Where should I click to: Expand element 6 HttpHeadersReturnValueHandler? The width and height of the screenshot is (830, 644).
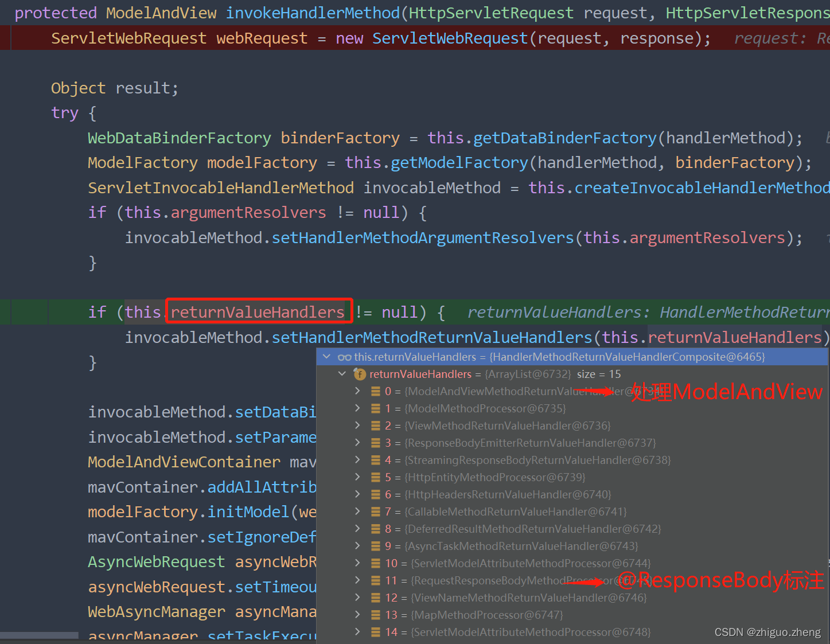tap(357, 494)
